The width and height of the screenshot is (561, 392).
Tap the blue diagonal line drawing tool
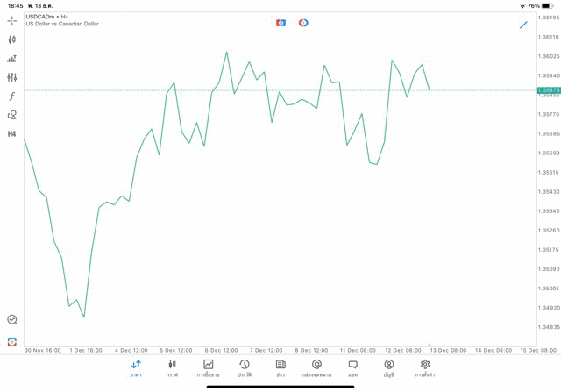523,25
